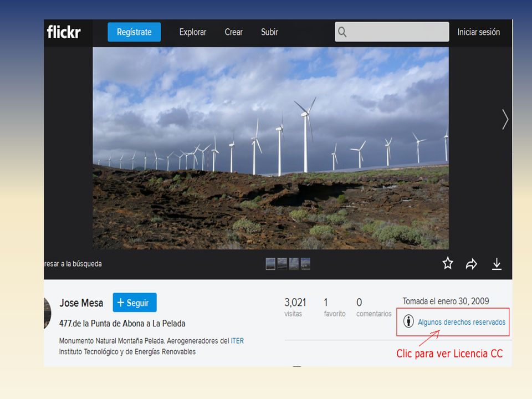Click the share arrow icon
This screenshot has height=399, width=532.
point(471,264)
